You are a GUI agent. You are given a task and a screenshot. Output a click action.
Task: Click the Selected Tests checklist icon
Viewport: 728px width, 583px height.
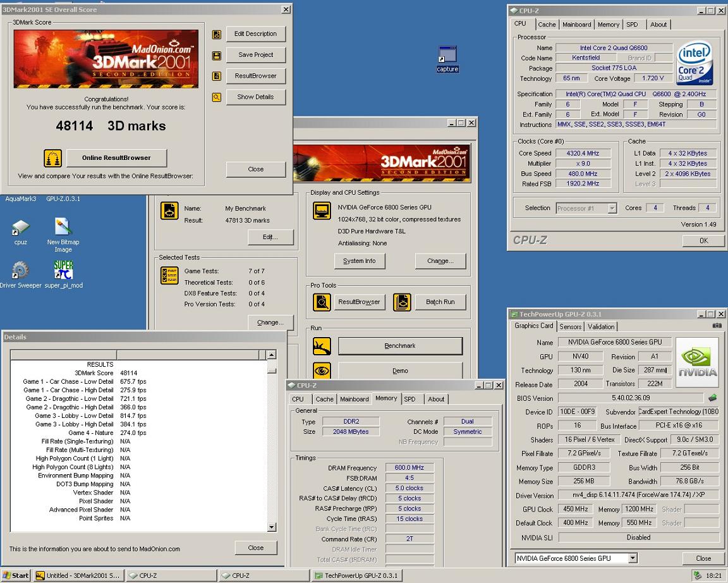coord(169,275)
